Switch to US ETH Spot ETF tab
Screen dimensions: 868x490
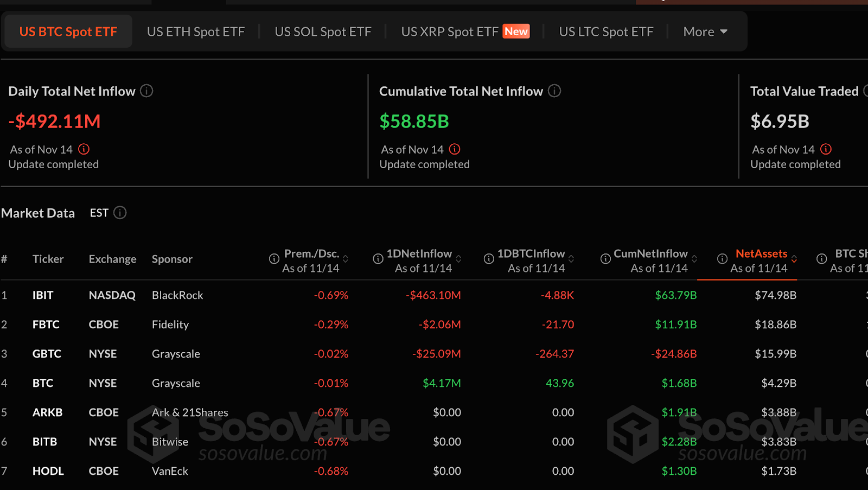196,32
